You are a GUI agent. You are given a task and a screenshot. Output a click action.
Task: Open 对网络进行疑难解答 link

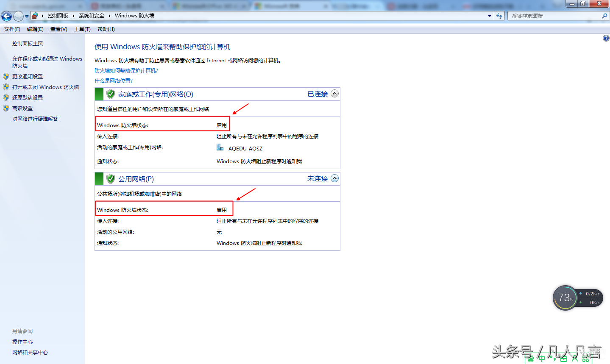pyautogui.click(x=35, y=119)
